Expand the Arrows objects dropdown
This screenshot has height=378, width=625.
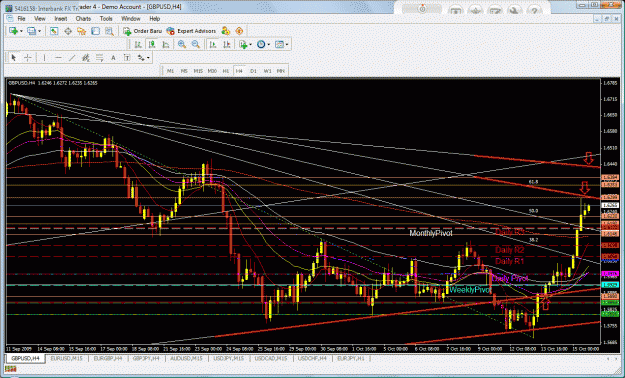(148, 58)
